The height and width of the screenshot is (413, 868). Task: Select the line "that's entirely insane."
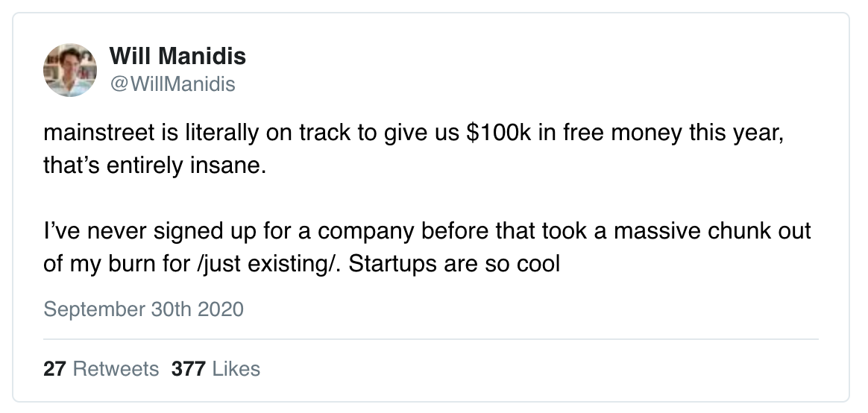pyautogui.click(x=154, y=165)
